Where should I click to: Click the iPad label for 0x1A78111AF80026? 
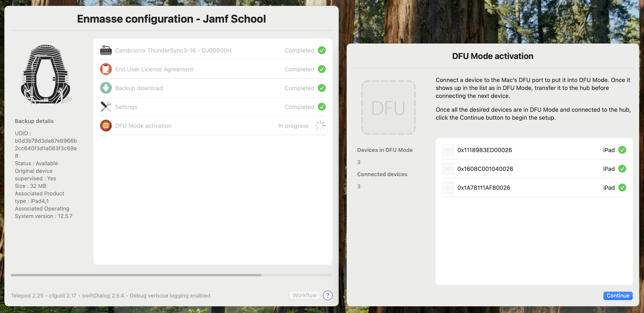coord(608,187)
